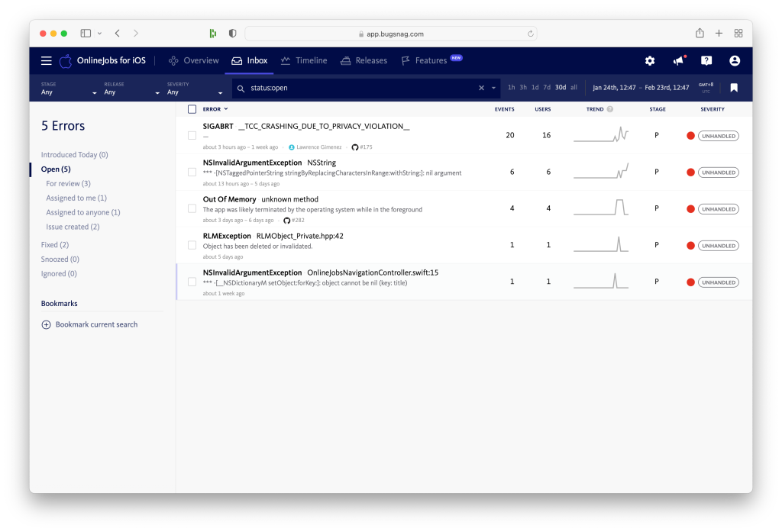Open the announcements megaphone icon
Screen dimensions: 782x532
[678, 61]
